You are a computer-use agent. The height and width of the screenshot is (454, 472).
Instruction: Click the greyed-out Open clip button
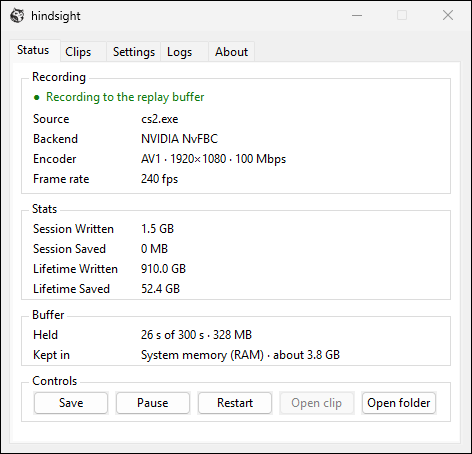(x=317, y=403)
